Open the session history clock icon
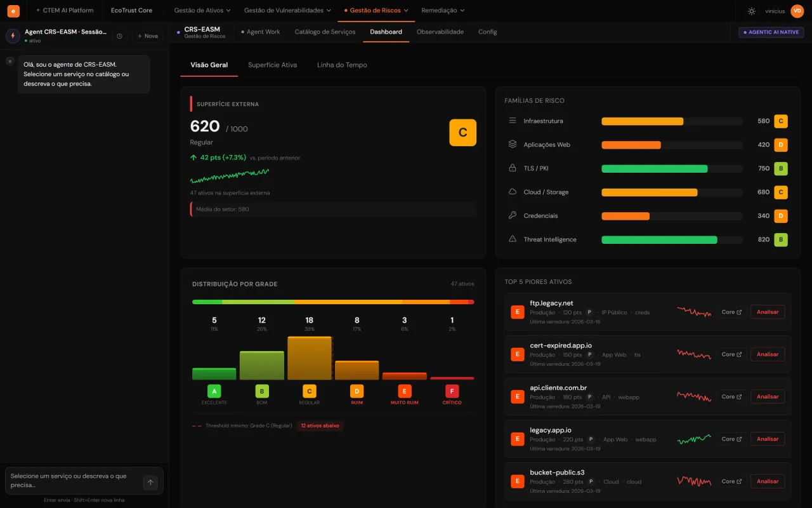This screenshot has height=508, width=812. [119, 36]
